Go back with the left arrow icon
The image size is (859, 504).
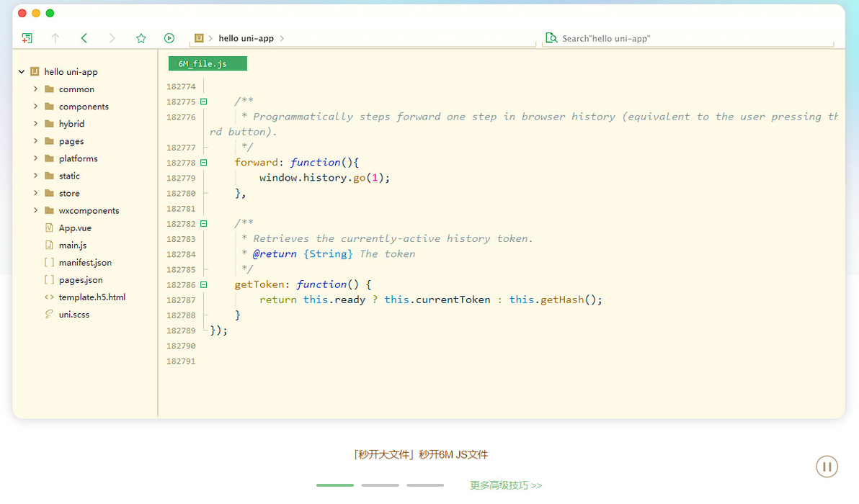point(84,38)
